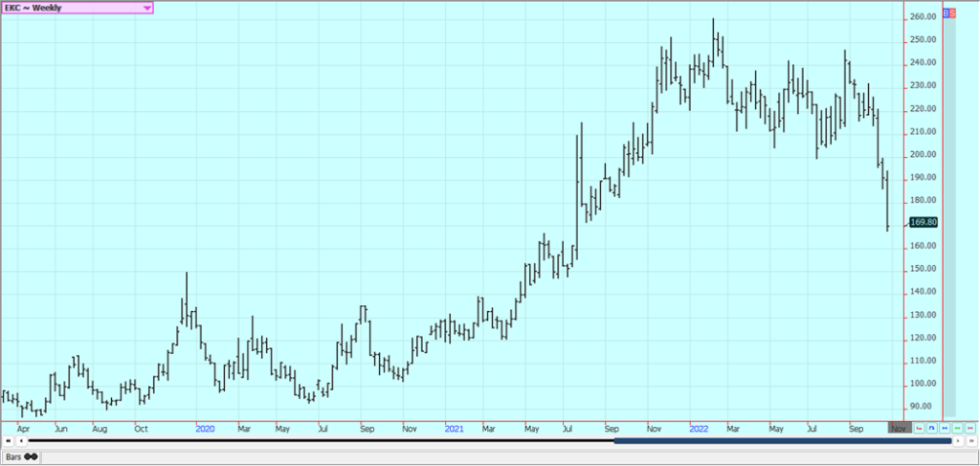Open the Bars chart type selector

tap(21, 456)
